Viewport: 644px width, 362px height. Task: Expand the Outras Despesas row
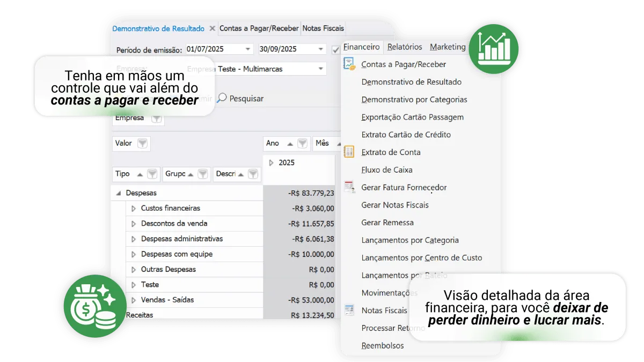tap(134, 269)
